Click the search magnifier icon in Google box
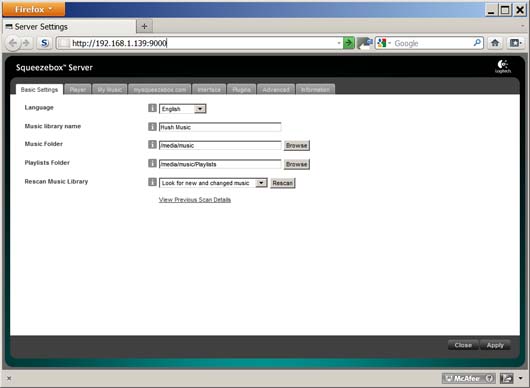This screenshot has width=530, height=388. [x=477, y=43]
